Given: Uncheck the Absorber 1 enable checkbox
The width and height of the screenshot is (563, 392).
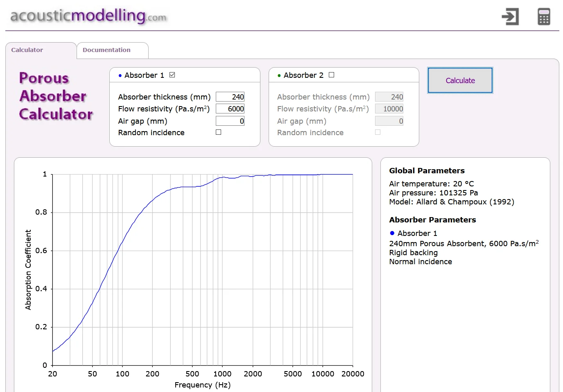Looking at the screenshot, I should click(x=172, y=75).
